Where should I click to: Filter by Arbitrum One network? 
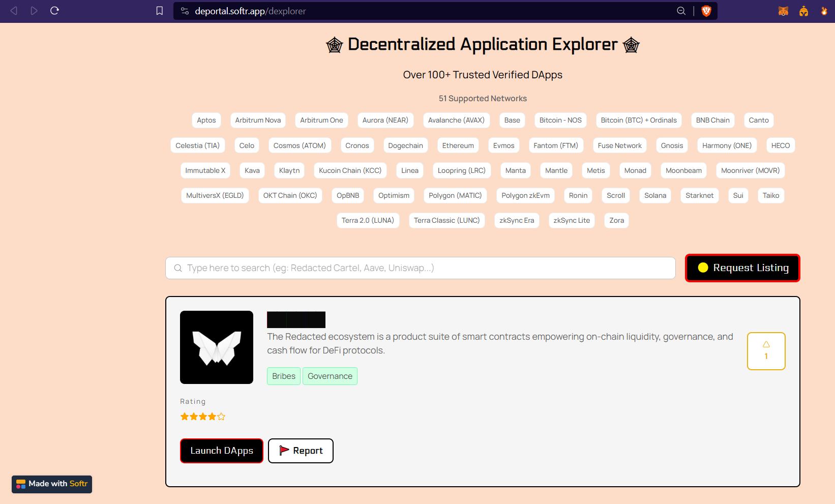click(321, 120)
